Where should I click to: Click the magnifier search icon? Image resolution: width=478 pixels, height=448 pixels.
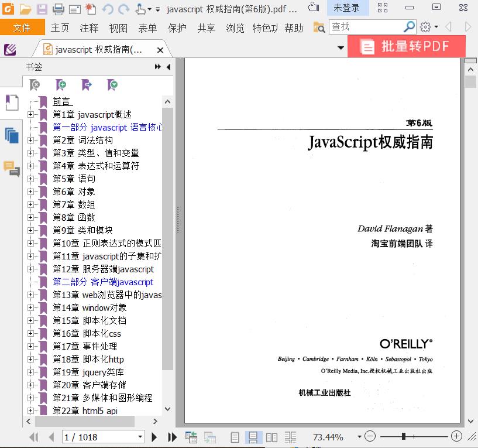click(x=409, y=27)
